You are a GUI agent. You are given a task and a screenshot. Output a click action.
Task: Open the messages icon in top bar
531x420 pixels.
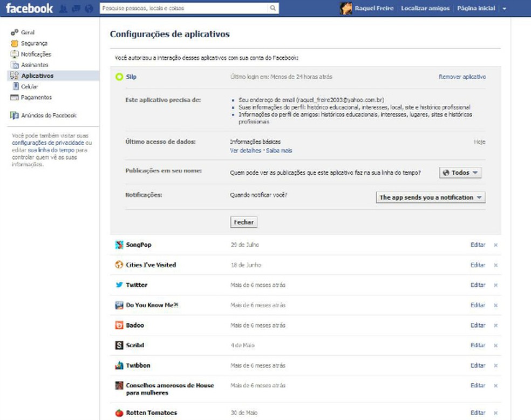click(76, 9)
